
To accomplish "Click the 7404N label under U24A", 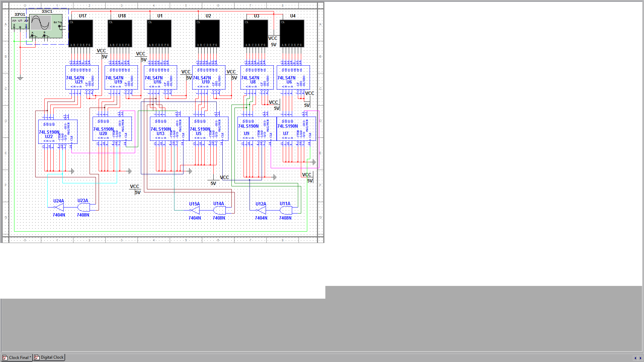I will click(x=59, y=215).
